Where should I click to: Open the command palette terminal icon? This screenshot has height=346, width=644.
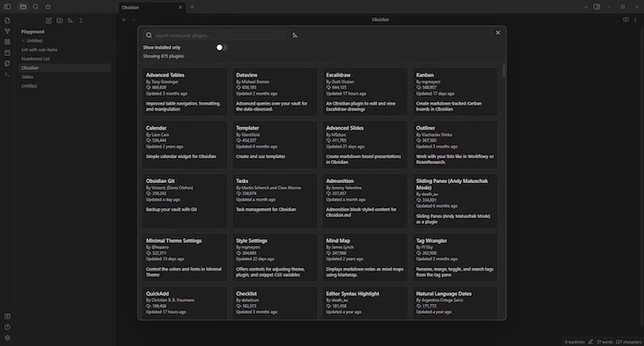pyautogui.click(x=7, y=75)
